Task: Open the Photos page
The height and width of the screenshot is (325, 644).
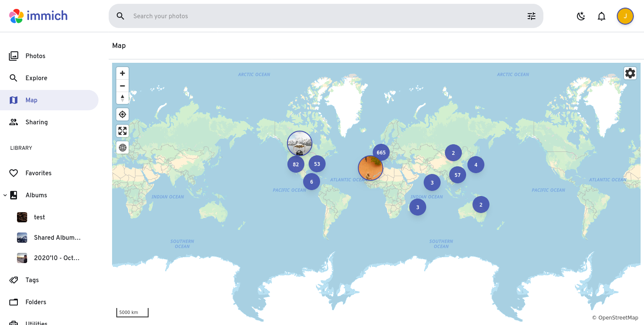Action: coord(35,56)
